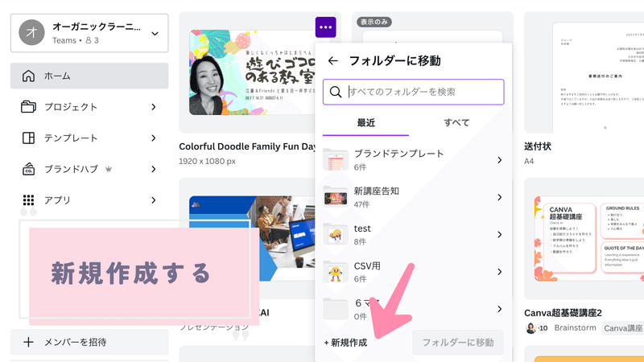
Task: Open CSV用 folder subfolders chevron
Action: pos(499,272)
